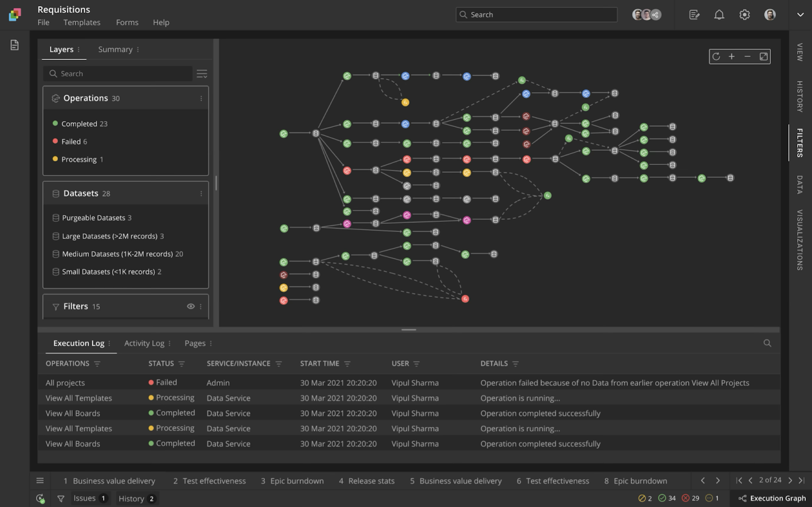Open settings gear in header

click(744, 15)
